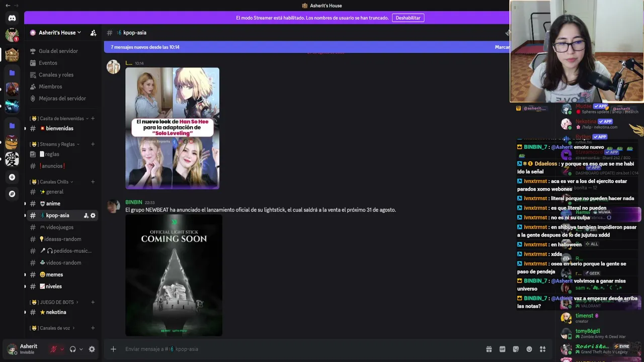Open the attachment plus button
The image size is (644, 362).
pos(113,349)
